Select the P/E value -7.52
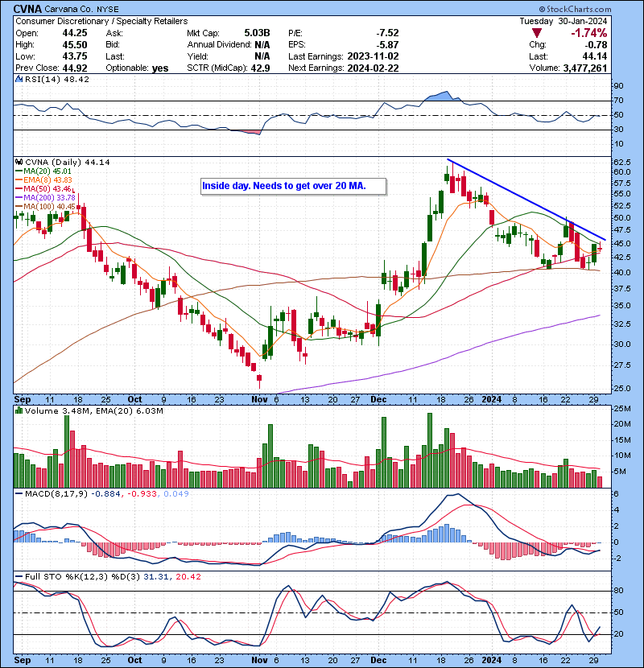644x668 pixels. (387, 33)
